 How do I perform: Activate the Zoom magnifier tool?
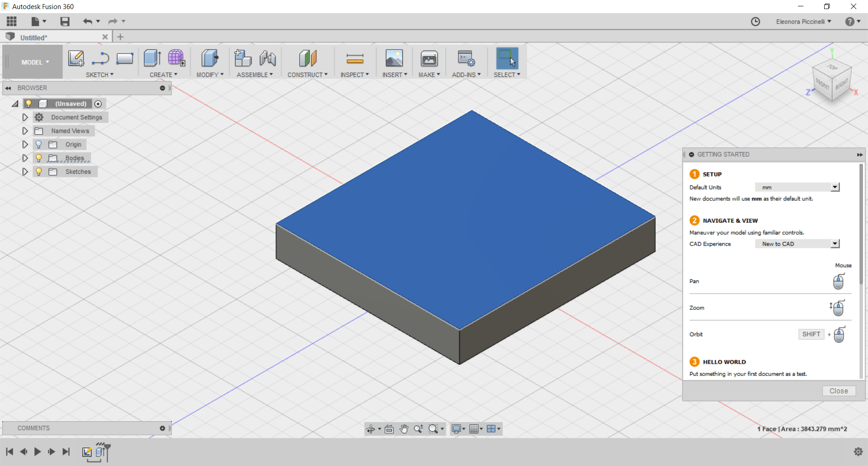pyautogui.click(x=418, y=429)
